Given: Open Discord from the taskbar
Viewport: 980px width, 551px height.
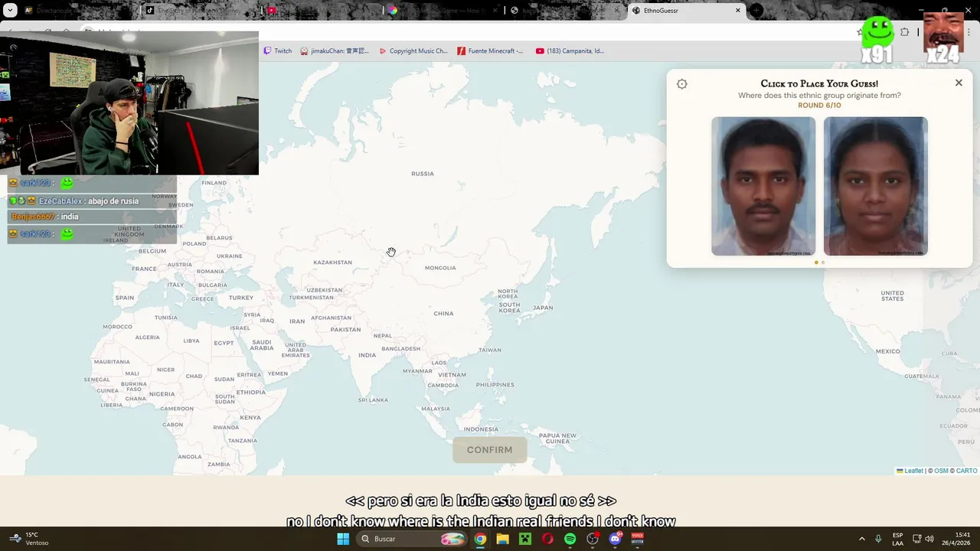Looking at the screenshot, I should [615, 539].
